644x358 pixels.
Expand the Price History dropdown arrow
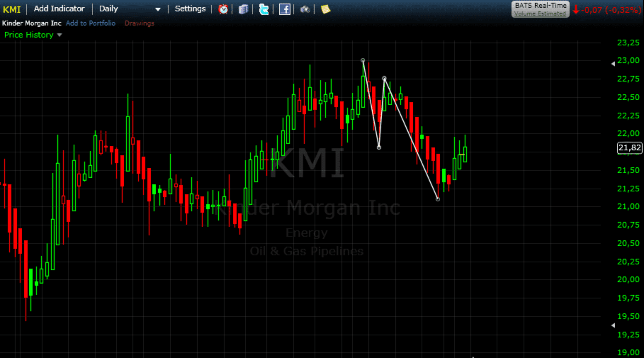coord(60,35)
